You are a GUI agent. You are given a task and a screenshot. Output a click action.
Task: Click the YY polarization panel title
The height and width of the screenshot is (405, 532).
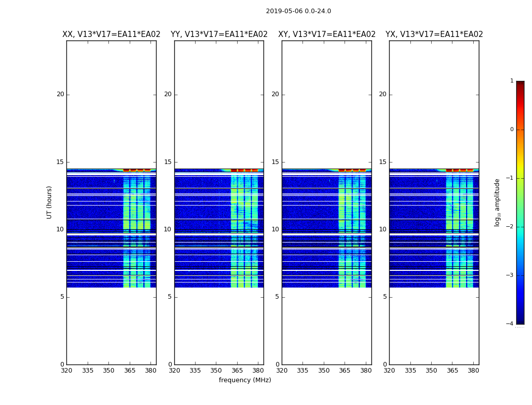219,34
